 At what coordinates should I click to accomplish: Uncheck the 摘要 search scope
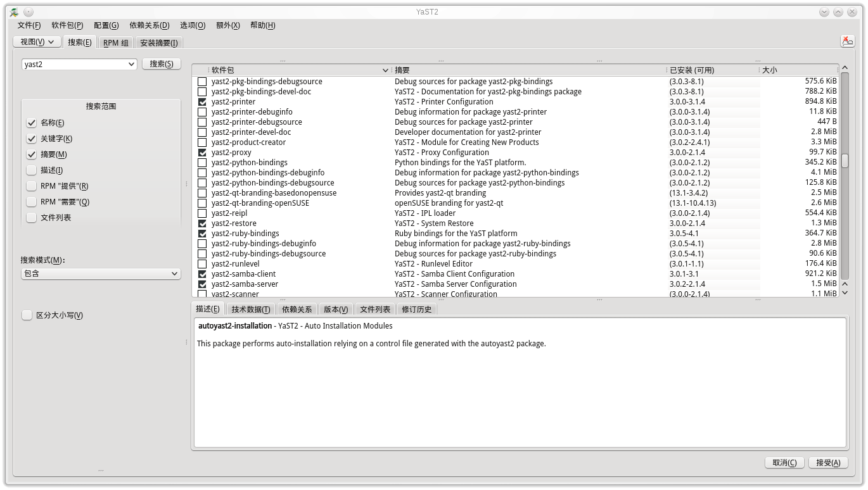click(x=31, y=154)
